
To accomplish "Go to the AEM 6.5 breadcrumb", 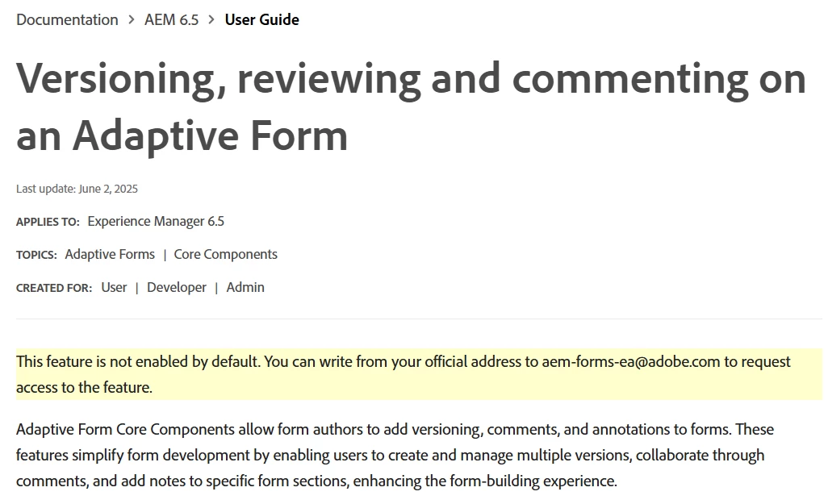I will coord(172,19).
